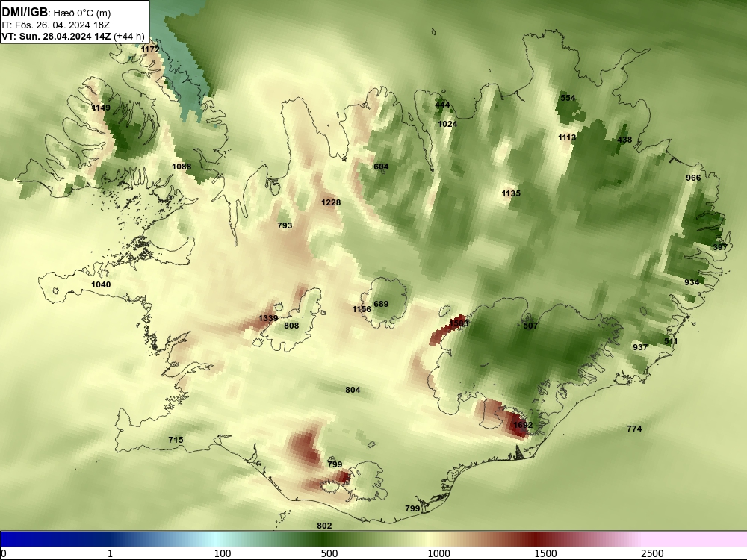The image size is (747, 560).
Task: Select the 715 value in the southwest
Action: (x=176, y=440)
